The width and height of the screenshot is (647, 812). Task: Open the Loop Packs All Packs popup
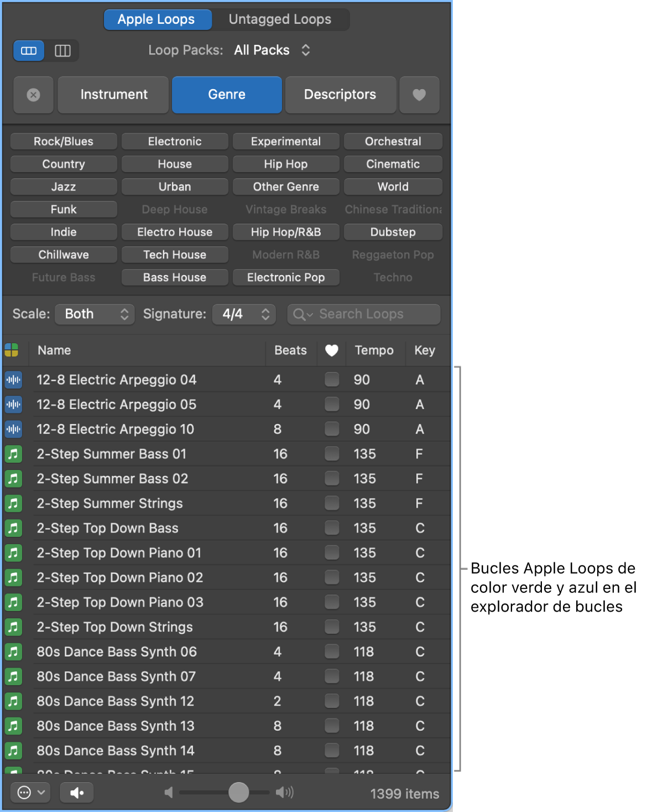click(272, 50)
